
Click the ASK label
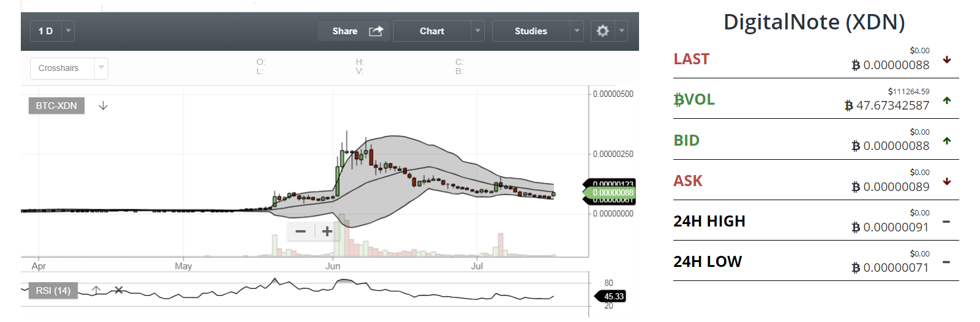688,181
